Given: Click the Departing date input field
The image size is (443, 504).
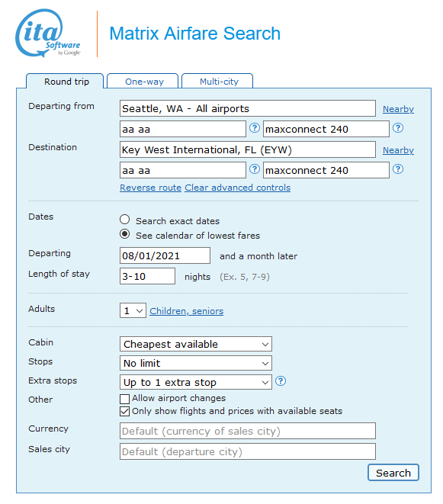Looking at the screenshot, I should coord(165,255).
